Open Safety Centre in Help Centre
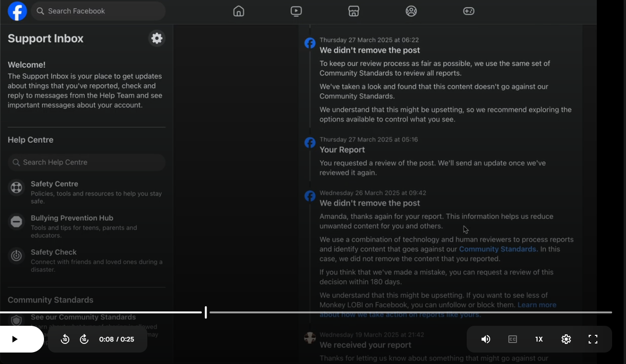Image resolution: width=626 pixels, height=364 pixels. [x=55, y=184]
